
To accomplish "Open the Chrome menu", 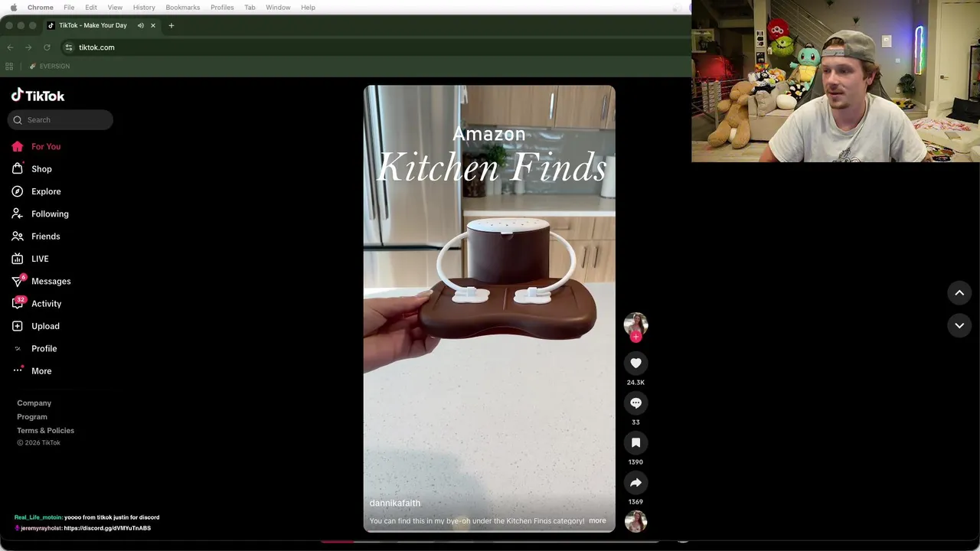I will tap(41, 7).
